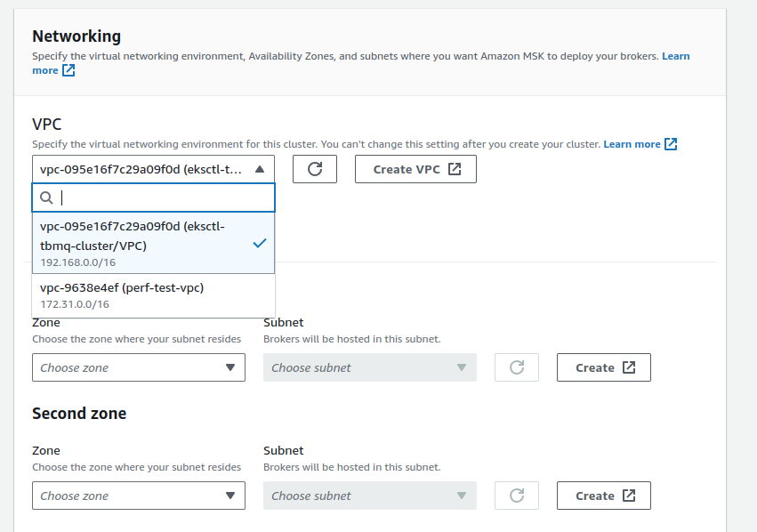Click the refresh icon in Second zone row
The width and height of the screenshot is (757, 532).
click(x=517, y=496)
